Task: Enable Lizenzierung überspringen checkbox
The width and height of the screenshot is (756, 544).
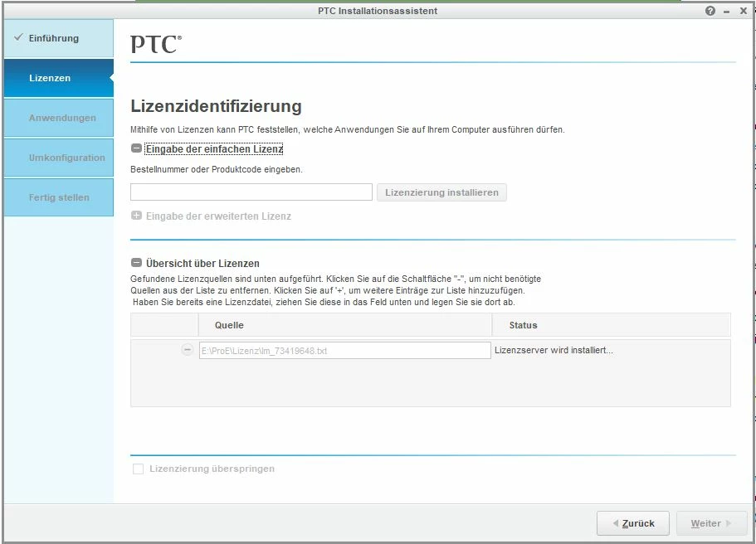Action: 138,469
